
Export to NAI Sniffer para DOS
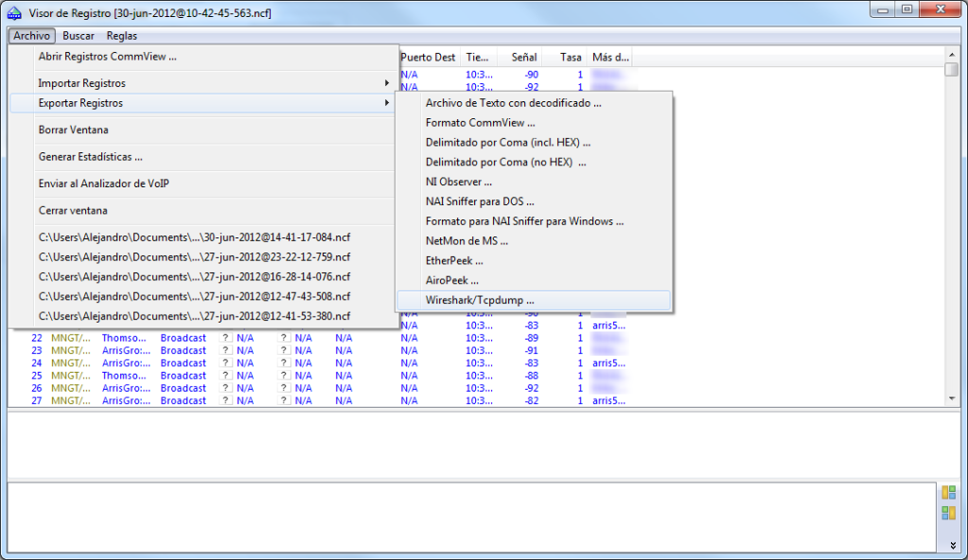(534, 201)
